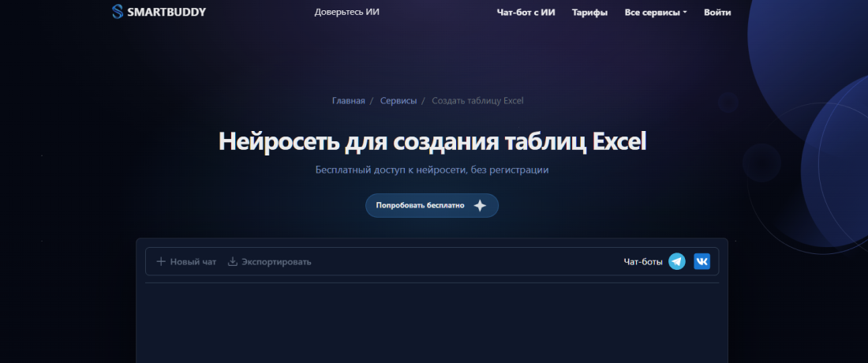Click inside the empty chat area
Viewport: 868px width, 363px height.
[x=432, y=324]
